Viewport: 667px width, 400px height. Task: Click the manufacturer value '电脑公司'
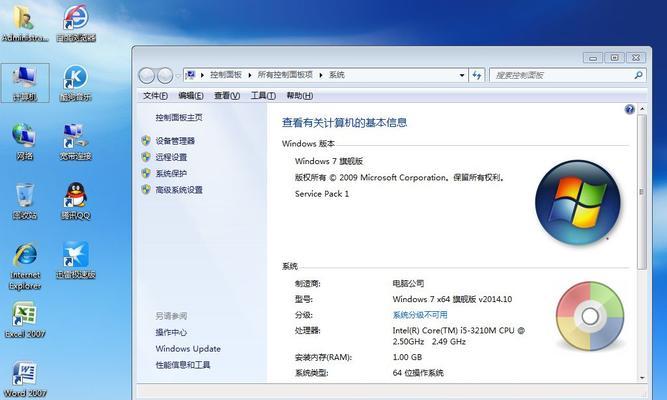[x=408, y=283]
